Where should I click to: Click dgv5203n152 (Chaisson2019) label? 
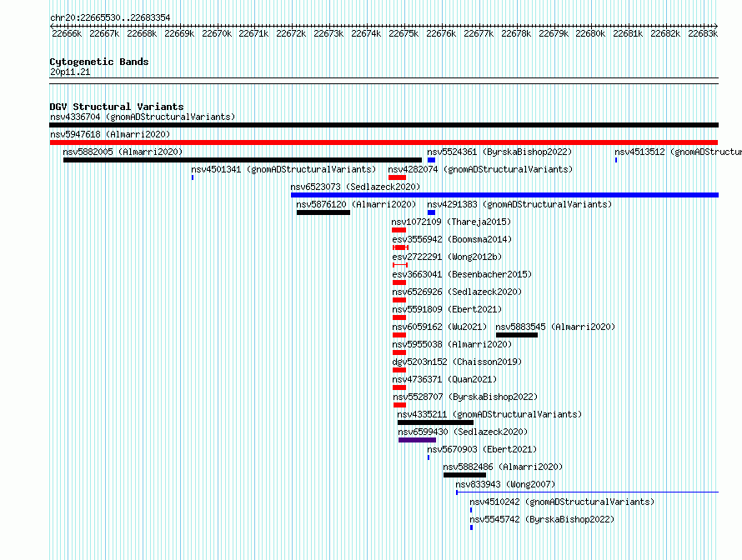[457, 362]
